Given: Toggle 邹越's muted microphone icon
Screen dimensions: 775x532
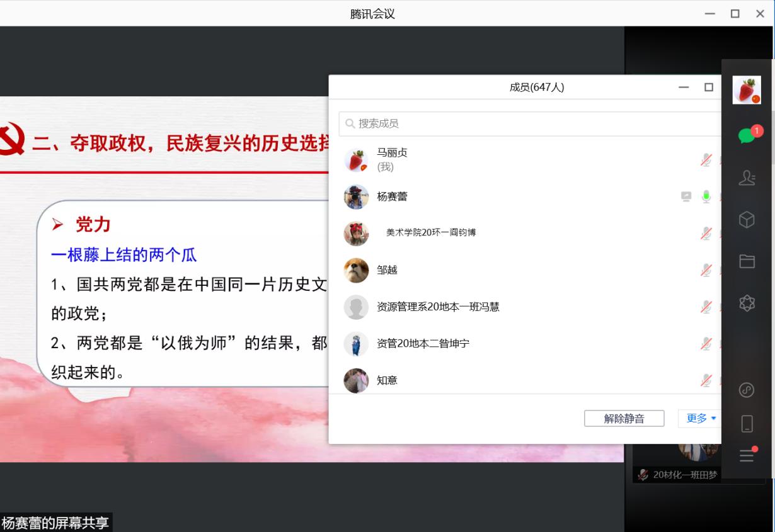Looking at the screenshot, I should (706, 270).
